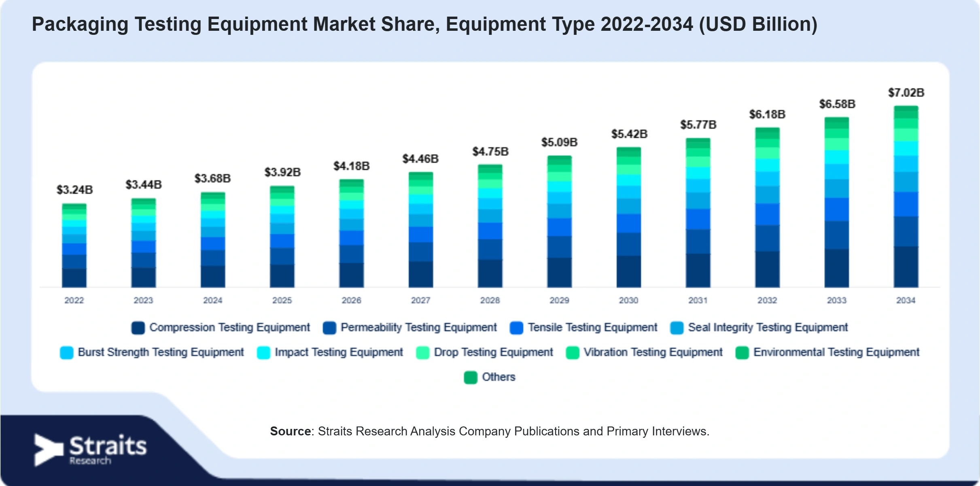Click the $4.18B value label
The width and height of the screenshot is (980, 486).
352,166
